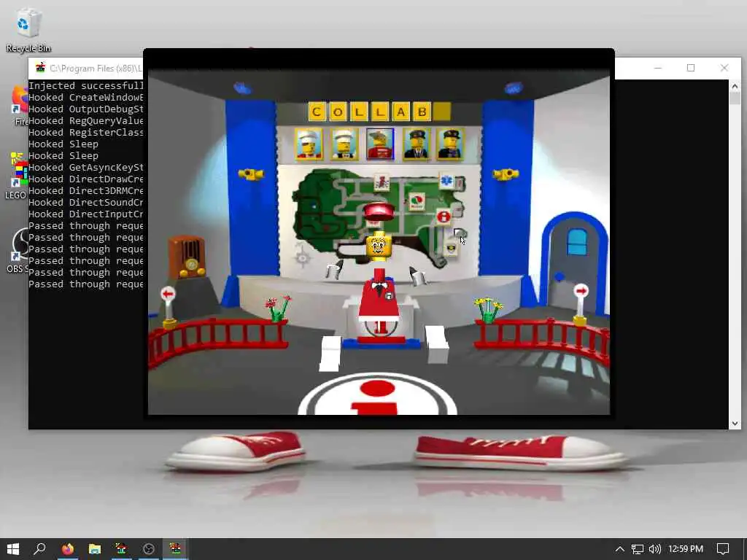This screenshot has width=747, height=560.
Task: Click the police badge map icon
Action: [x=451, y=249]
